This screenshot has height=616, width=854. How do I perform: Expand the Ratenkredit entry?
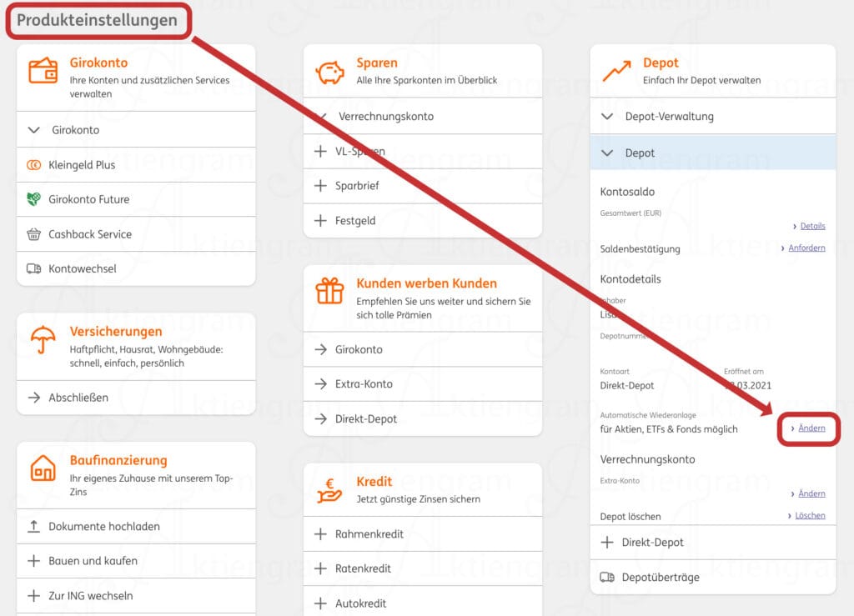(423, 568)
